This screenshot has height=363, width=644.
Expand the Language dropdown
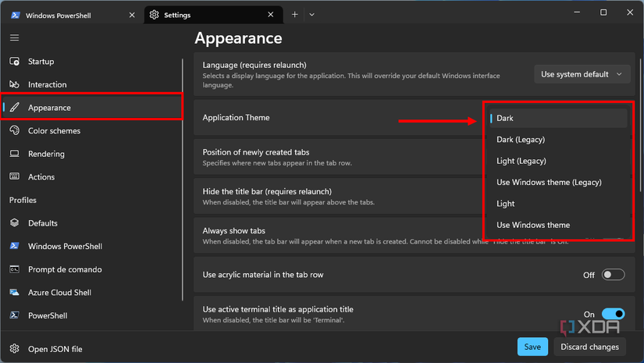click(x=582, y=74)
